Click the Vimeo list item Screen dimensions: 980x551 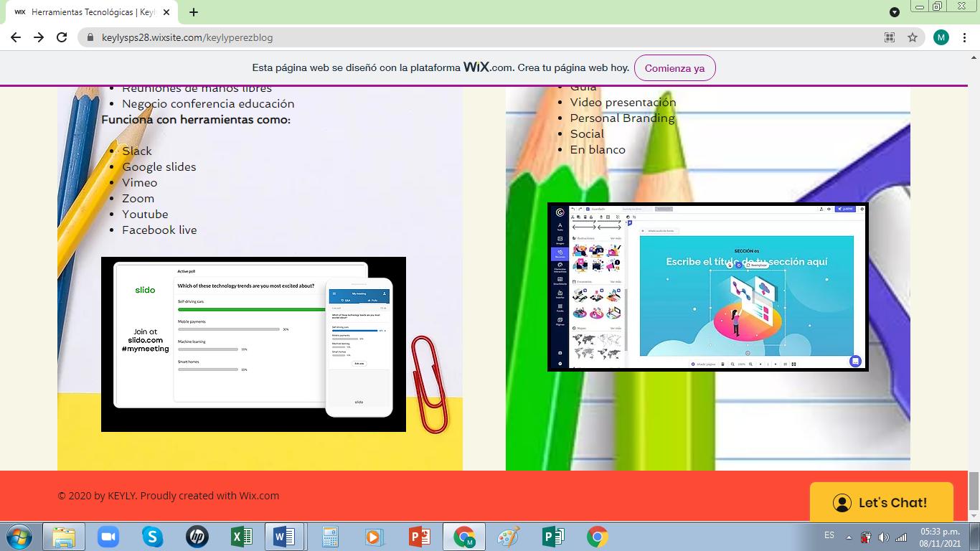[139, 182]
